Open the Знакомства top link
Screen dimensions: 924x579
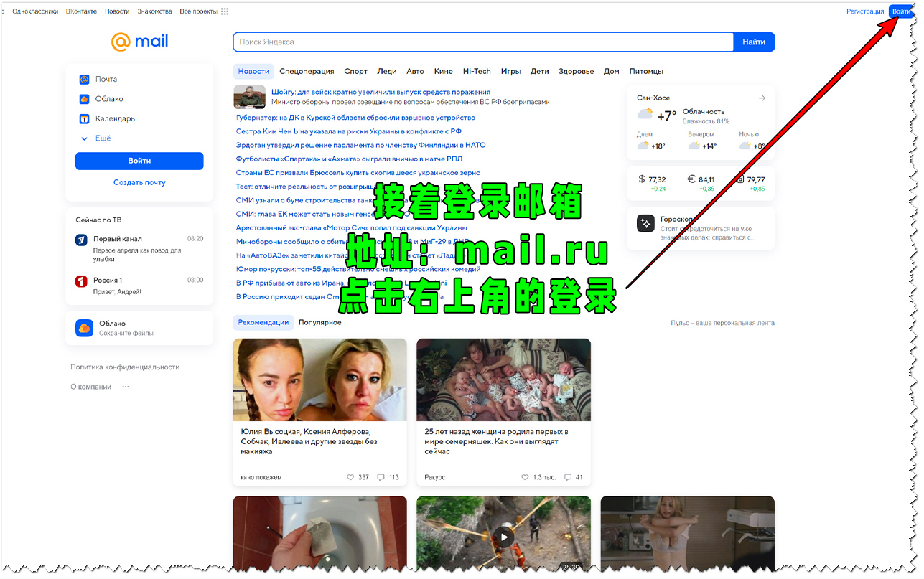[154, 11]
